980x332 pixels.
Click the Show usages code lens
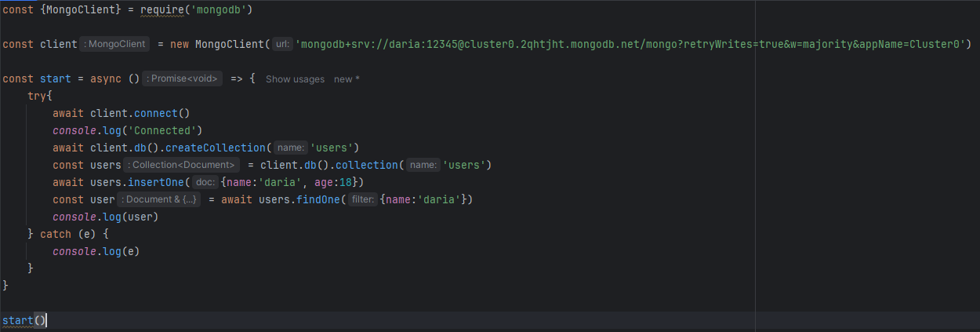295,79
